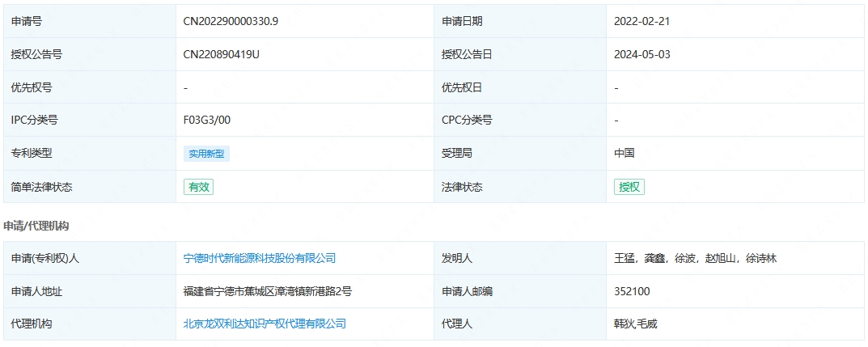Click the 授权公告号 label cell
868x347 pixels.
[90, 55]
